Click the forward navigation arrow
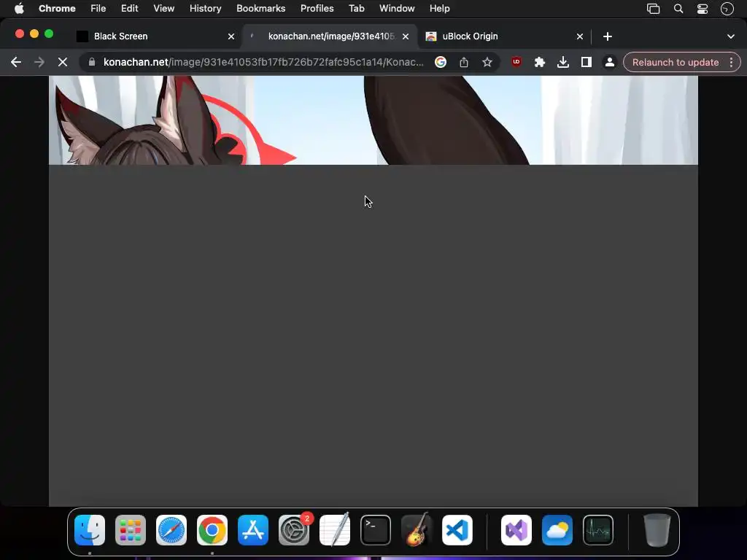This screenshot has width=747, height=560. [x=39, y=63]
